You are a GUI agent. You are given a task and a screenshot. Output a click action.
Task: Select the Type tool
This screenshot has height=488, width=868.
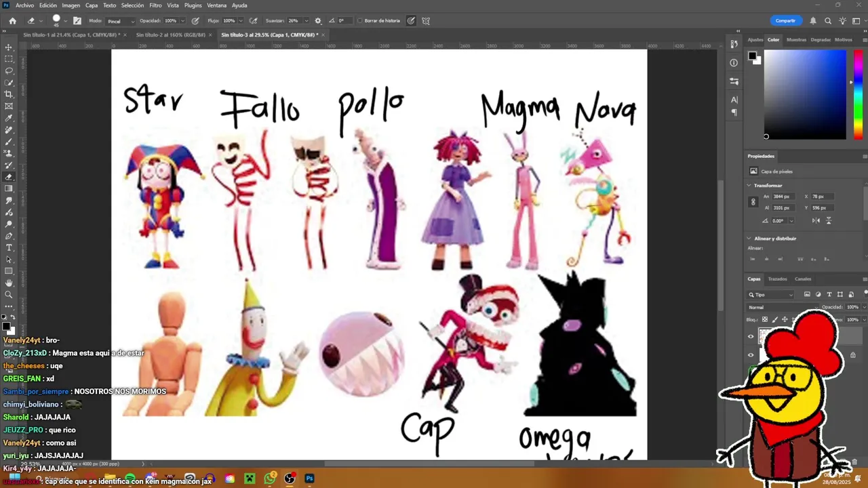tap(9, 247)
